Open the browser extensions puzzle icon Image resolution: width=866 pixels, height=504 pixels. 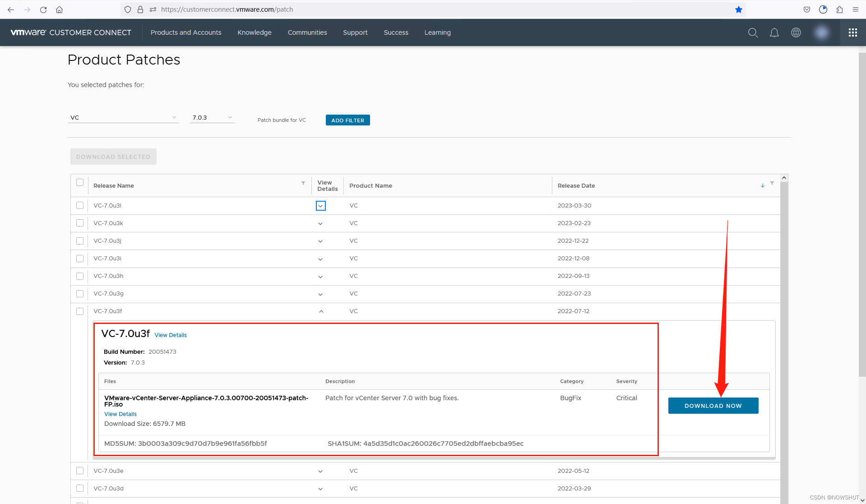[x=839, y=9]
